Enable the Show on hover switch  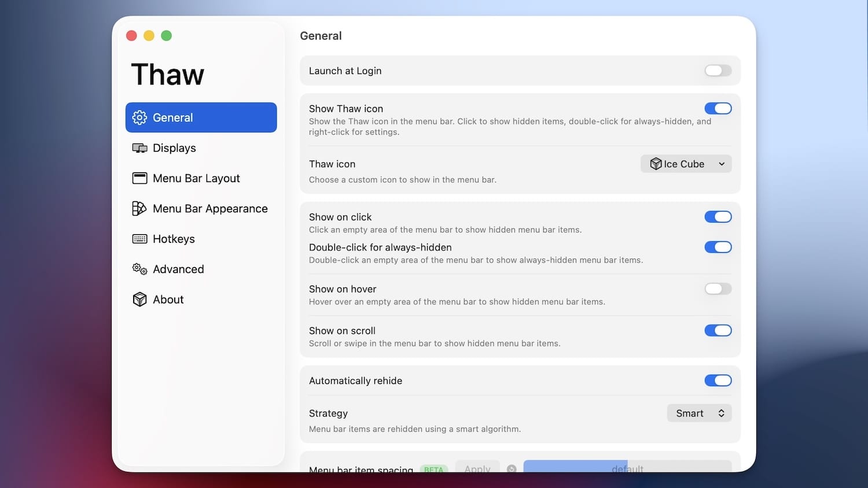[718, 289]
